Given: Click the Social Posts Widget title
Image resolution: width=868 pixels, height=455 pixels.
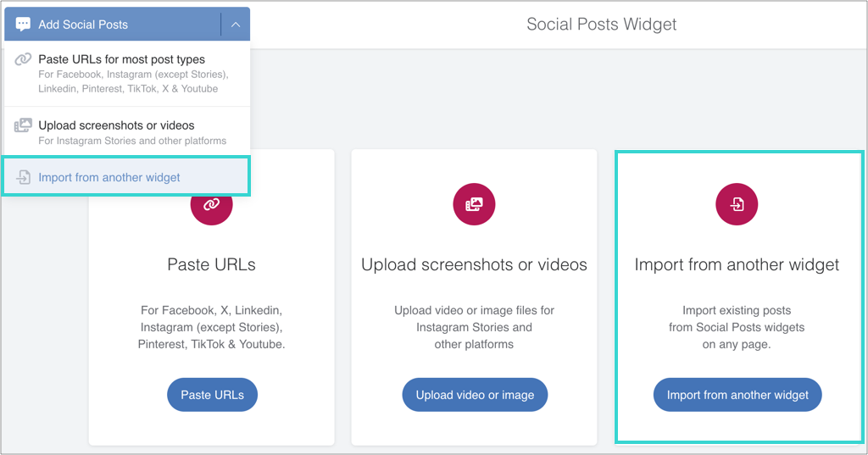Looking at the screenshot, I should coord(602,25).
